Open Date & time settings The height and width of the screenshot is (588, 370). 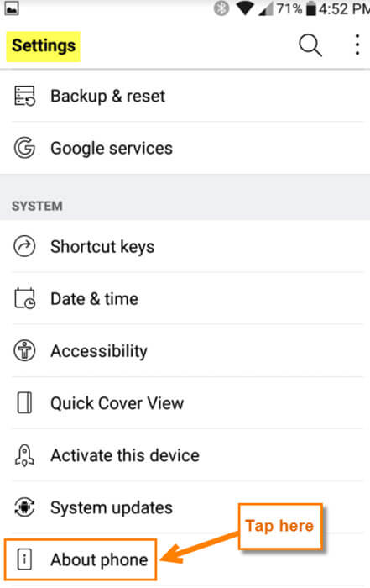(185, 298)
